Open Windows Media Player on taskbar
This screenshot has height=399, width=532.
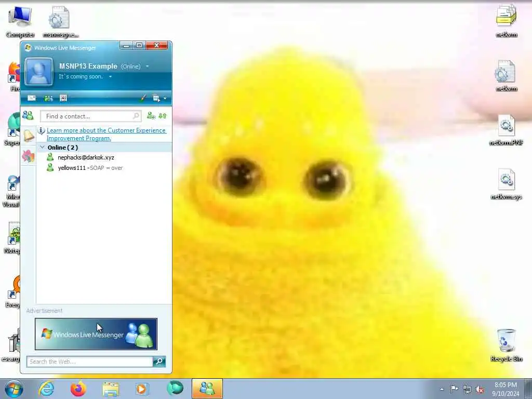click(141, 389)
